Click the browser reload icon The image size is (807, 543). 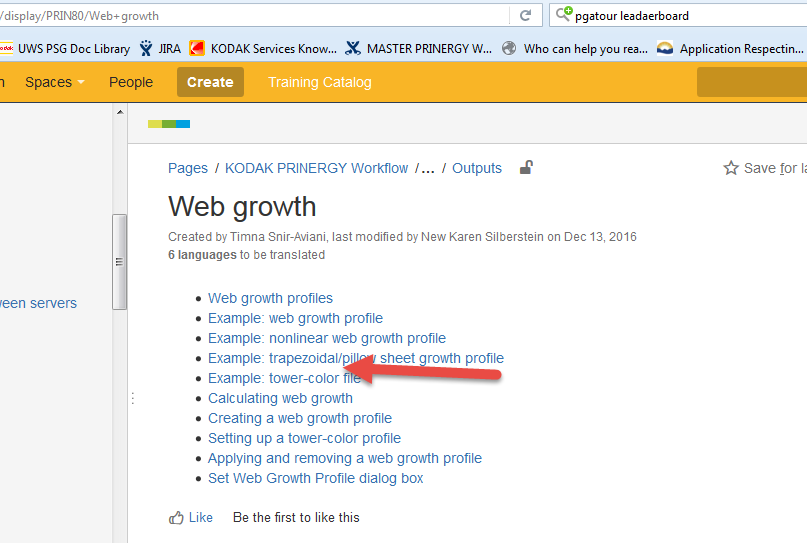point(525,15)
